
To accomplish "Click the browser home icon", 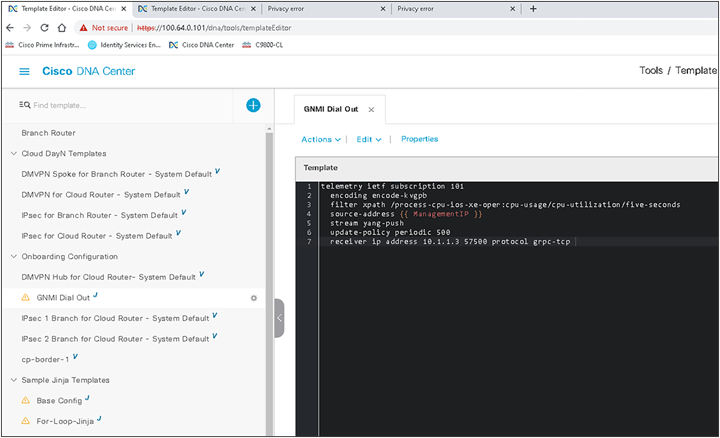I will pyautogui.click(x=62, y=28).
